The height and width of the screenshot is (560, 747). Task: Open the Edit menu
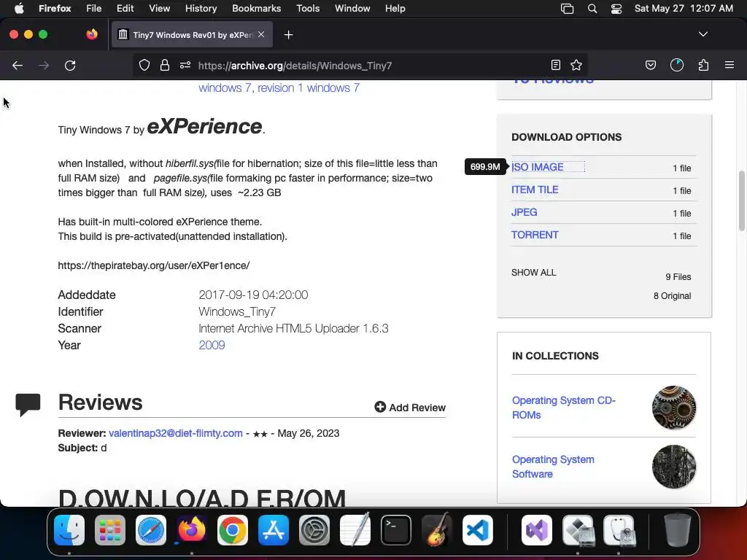click(125, 9)
